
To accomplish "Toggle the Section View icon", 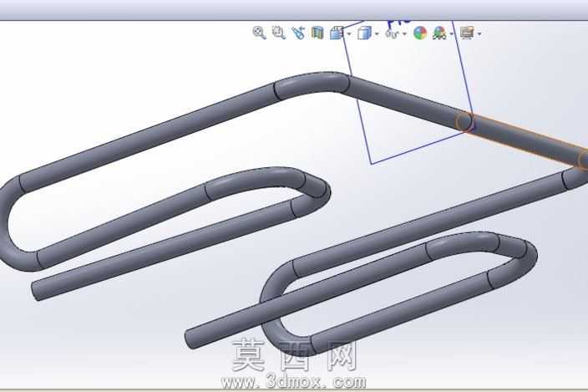I will coord(317,33).
